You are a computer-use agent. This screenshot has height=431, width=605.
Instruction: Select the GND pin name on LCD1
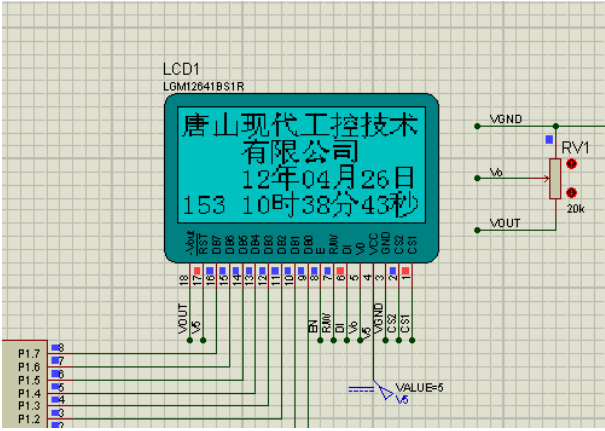pyautogui.click(x=386, y=243)
